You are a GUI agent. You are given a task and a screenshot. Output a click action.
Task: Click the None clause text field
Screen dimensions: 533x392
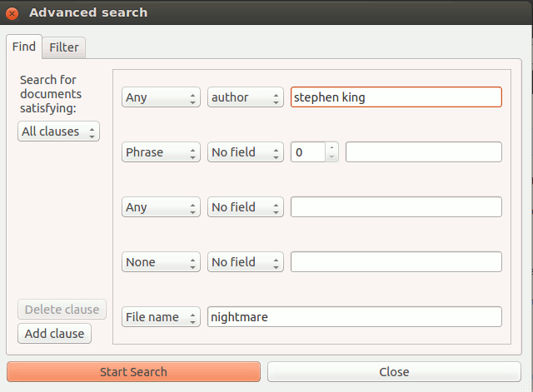pyautogui.click(x=396, y=262)
